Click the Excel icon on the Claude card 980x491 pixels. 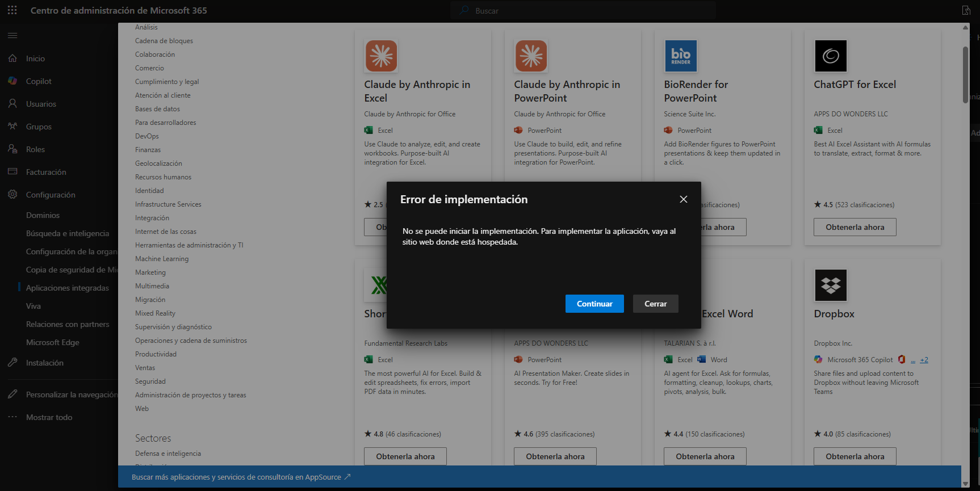tap(368, 131)
